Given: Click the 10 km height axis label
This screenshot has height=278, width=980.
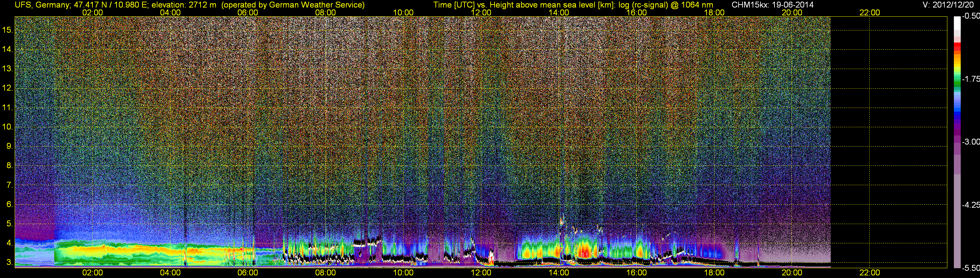Looking at the screenshot, I should tap(8, 127).
